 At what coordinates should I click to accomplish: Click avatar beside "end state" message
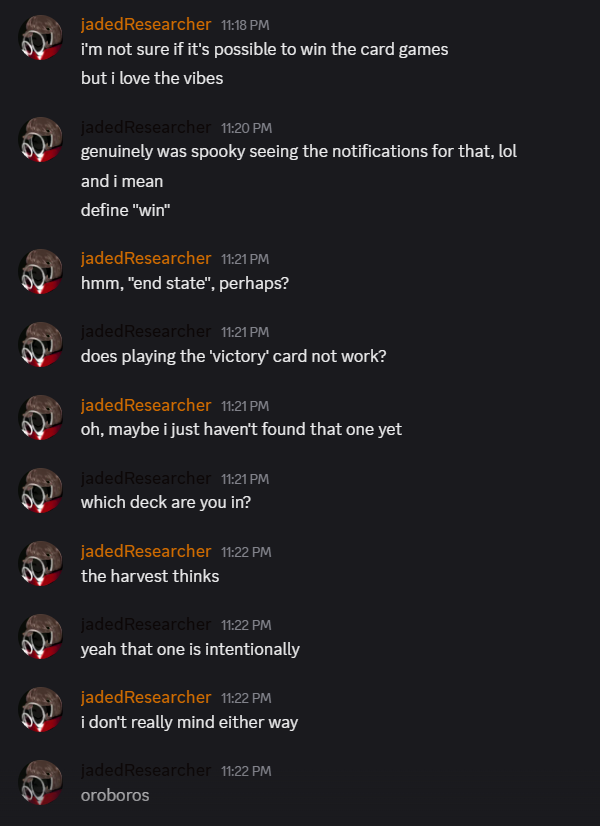coord(41,271)
